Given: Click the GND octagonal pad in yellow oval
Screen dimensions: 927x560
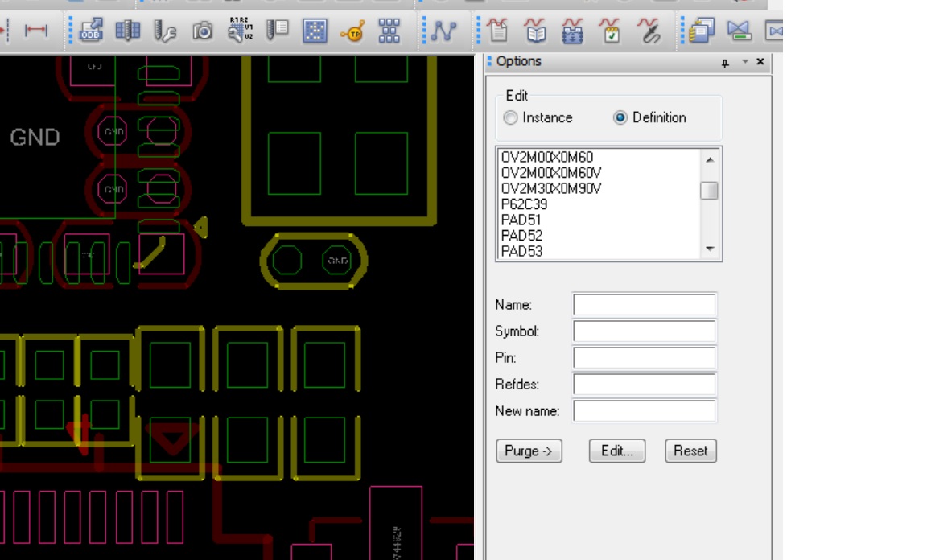Looking at the screenshot, I should coord(337,260).
